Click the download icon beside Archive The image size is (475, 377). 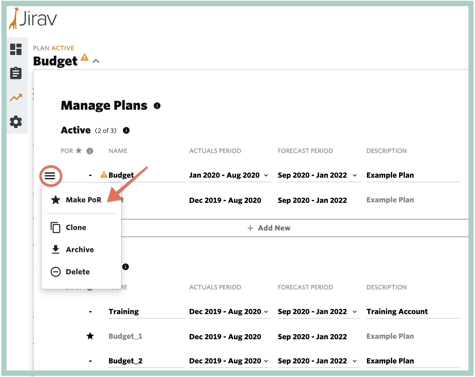[x=56, y=249]
